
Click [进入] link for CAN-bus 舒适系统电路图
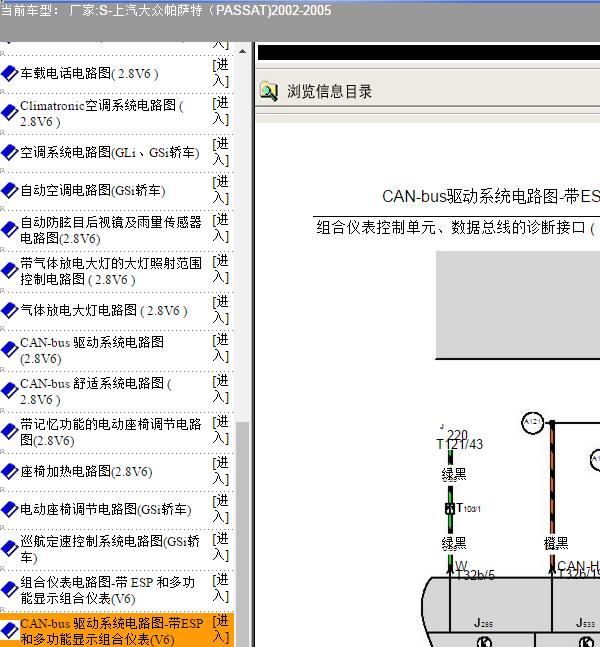221,389
